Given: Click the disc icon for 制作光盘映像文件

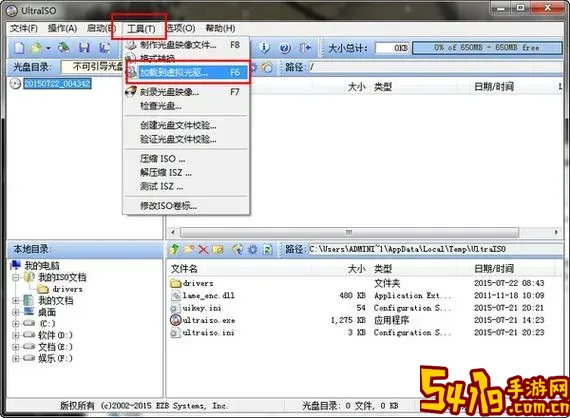Looking at the screenshot, I should pos(131,45).
